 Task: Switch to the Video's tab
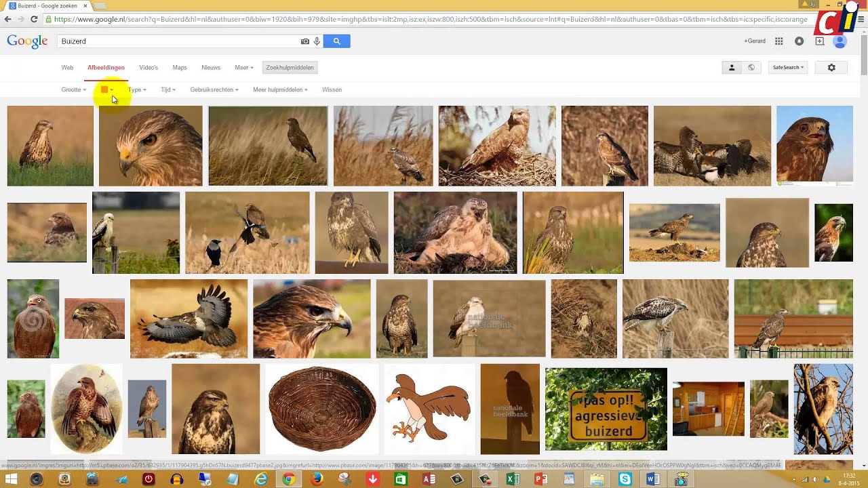pyautogui.click(x=149, y=68)
